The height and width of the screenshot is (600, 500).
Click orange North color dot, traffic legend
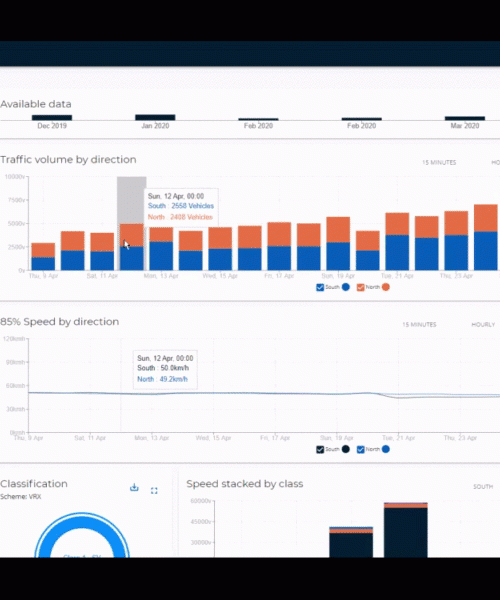(x=386, y=287)
